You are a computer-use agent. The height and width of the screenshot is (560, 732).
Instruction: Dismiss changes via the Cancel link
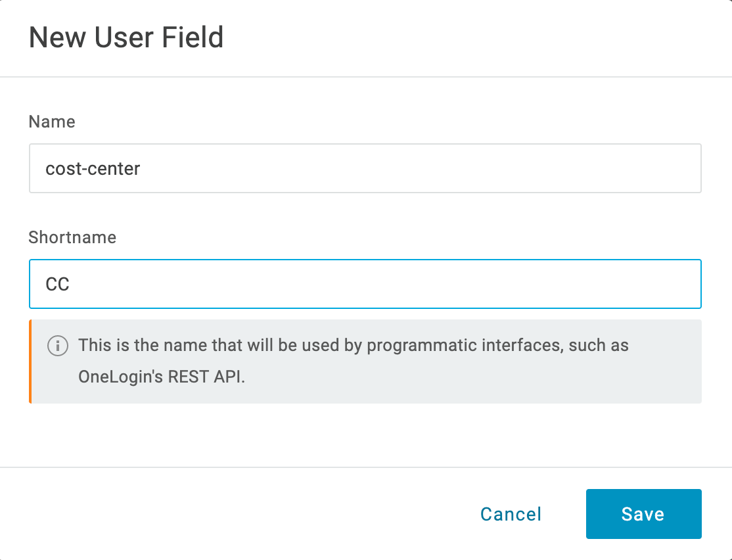511,514
